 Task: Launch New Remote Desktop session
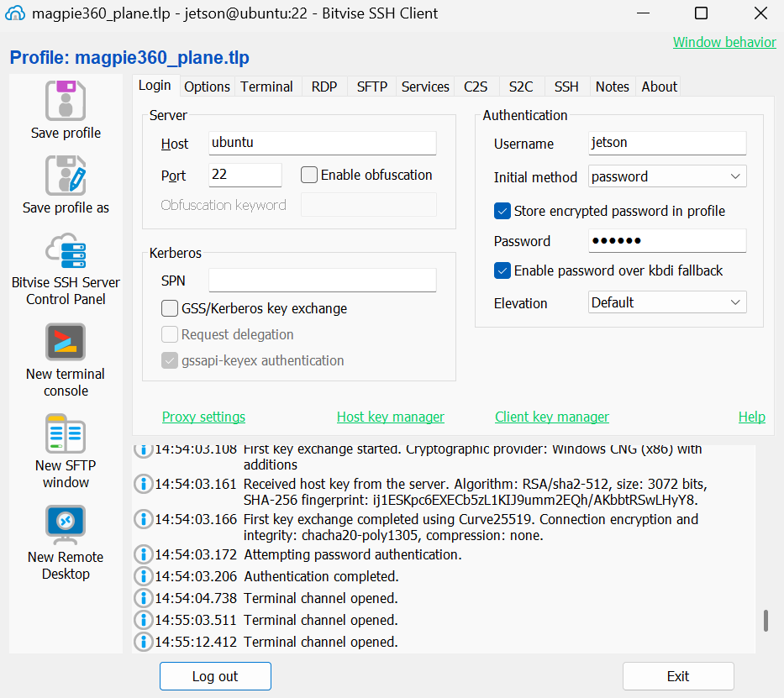tap(66, 525)
